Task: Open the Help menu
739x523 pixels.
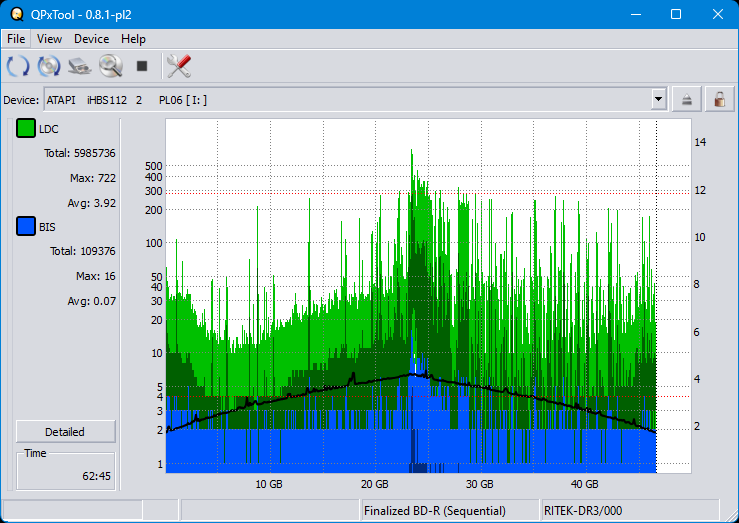Action: [x=133, y=39]
